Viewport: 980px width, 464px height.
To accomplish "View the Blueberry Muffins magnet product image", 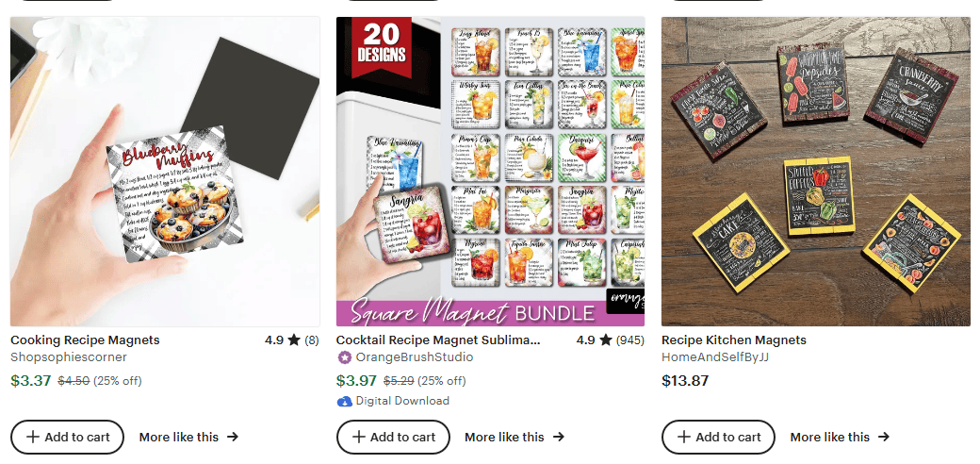I will (x=165, y=172).
